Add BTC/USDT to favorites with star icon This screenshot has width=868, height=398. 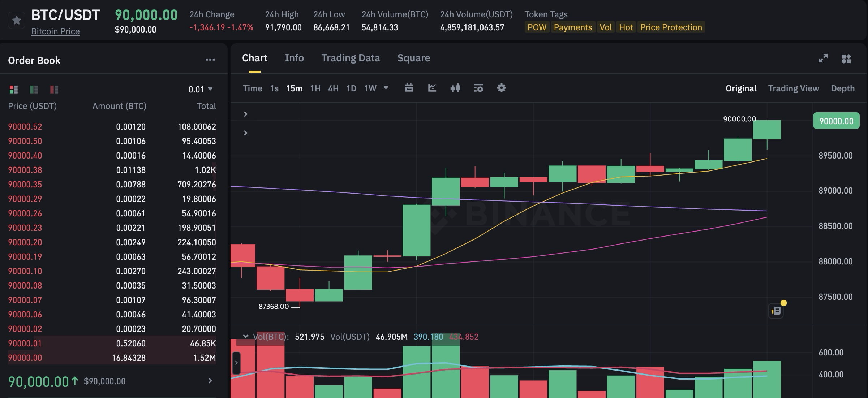(16, 20)
